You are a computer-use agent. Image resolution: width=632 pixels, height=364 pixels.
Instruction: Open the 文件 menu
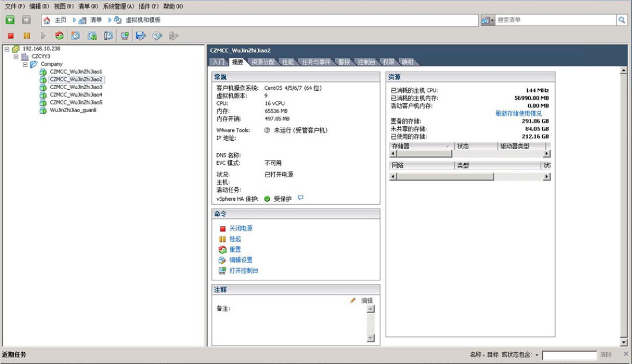tap(15, 6)
